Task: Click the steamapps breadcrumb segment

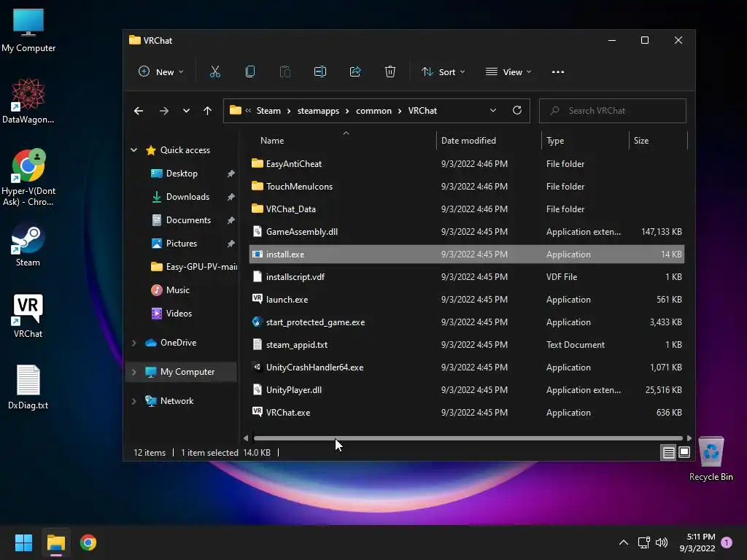Action: pyautogui.click(x=318, y=111)
